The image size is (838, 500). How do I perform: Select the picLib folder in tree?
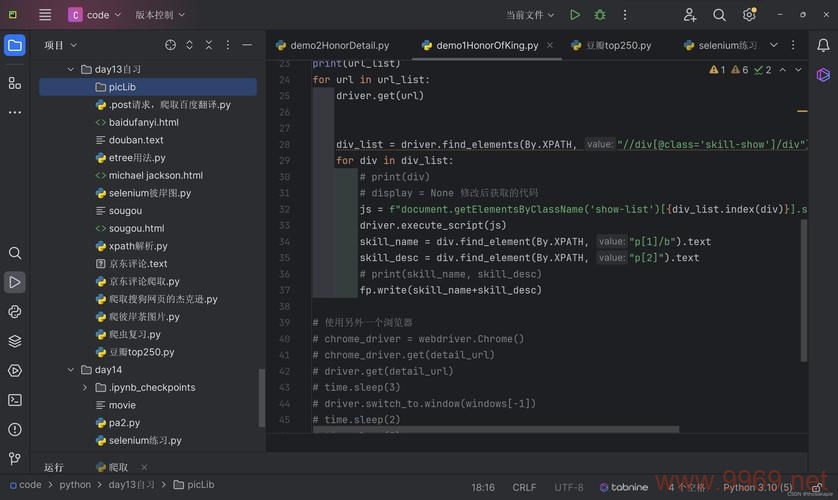pos(148,87)
